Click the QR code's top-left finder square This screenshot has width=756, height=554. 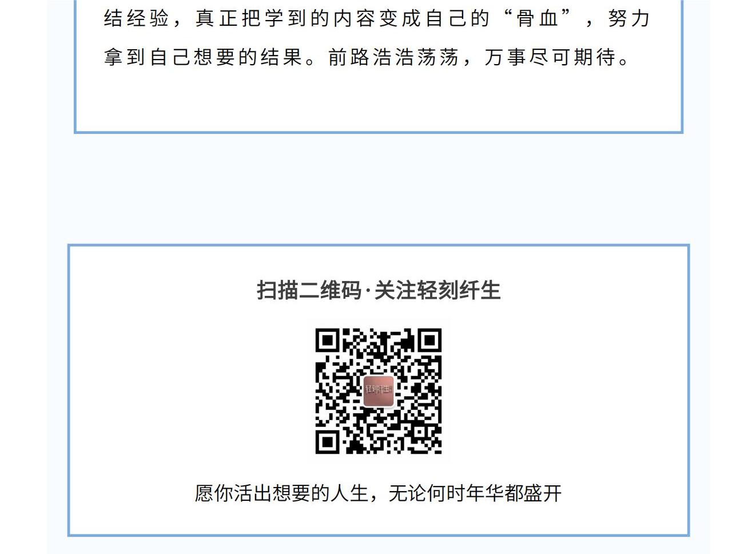pos(328,341)
